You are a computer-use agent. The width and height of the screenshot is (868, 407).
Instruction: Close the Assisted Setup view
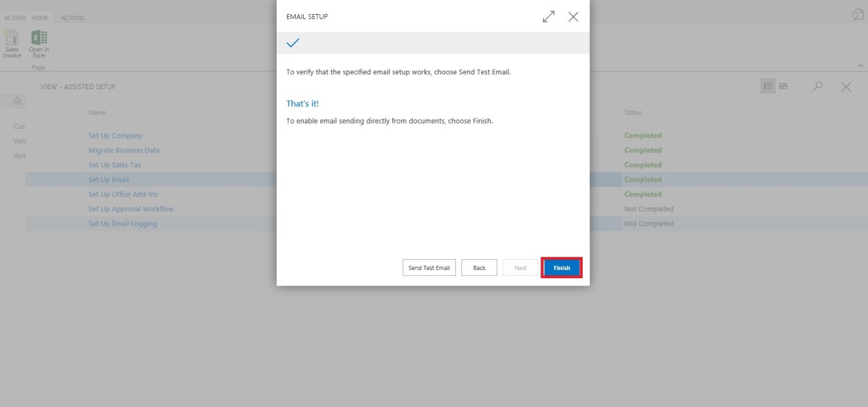coord(847,87)
